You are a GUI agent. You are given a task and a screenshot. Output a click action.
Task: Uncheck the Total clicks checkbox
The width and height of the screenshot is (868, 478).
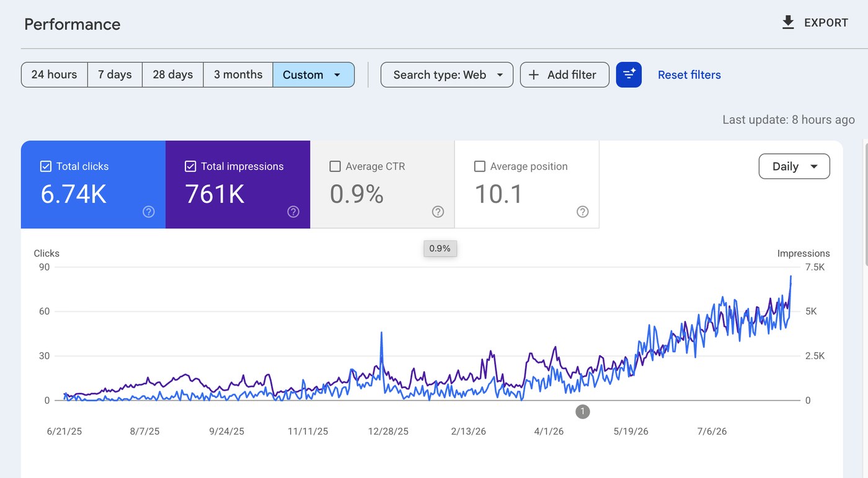45,166
